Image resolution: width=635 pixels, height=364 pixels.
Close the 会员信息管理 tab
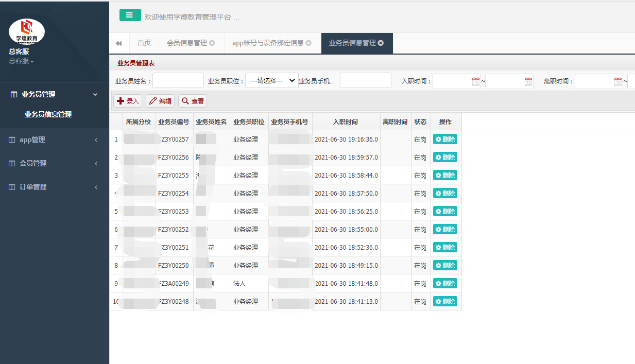(x=212, y=43)
